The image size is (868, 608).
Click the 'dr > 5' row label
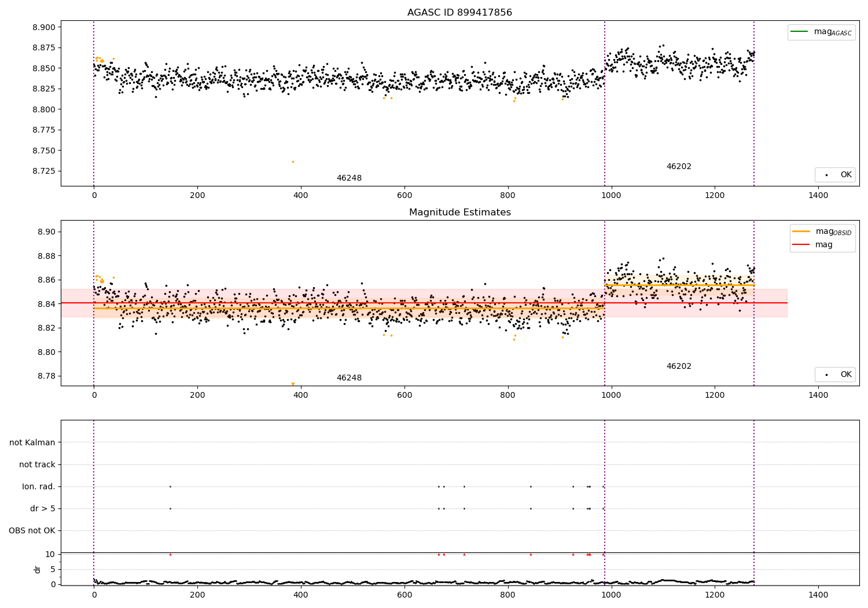click(43, 509)
